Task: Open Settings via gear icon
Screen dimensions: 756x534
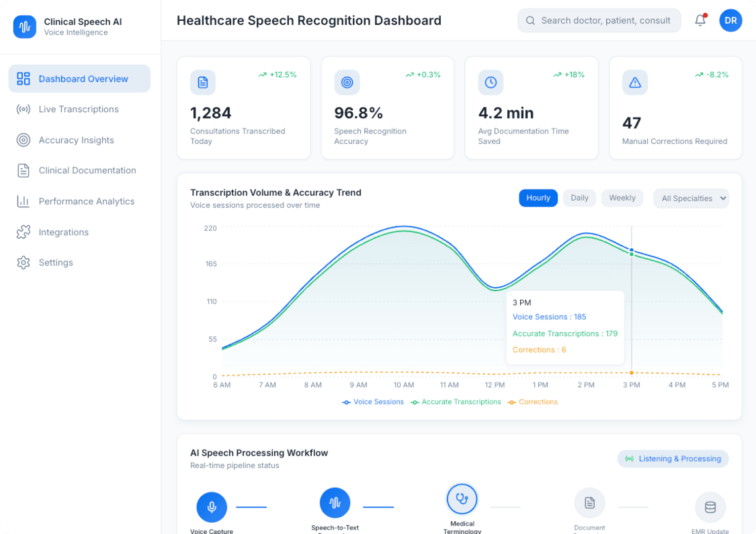Action: click(x=23, y=263)
